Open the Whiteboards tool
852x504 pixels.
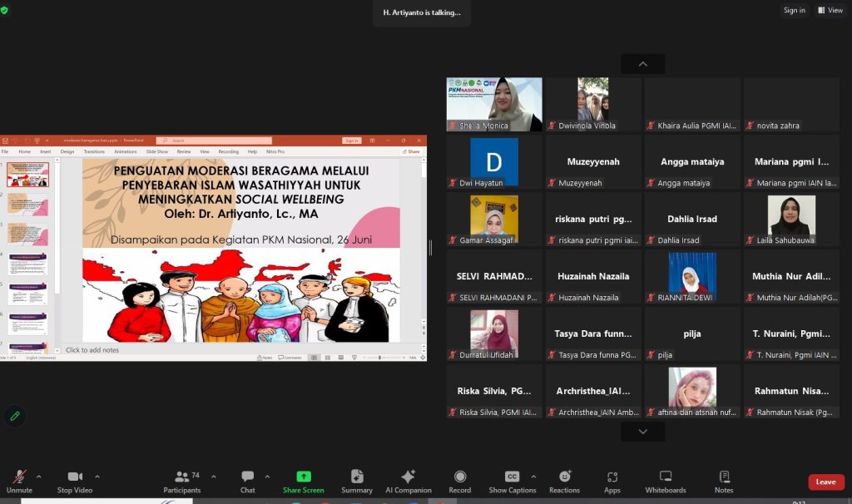(x=666, y=481)
